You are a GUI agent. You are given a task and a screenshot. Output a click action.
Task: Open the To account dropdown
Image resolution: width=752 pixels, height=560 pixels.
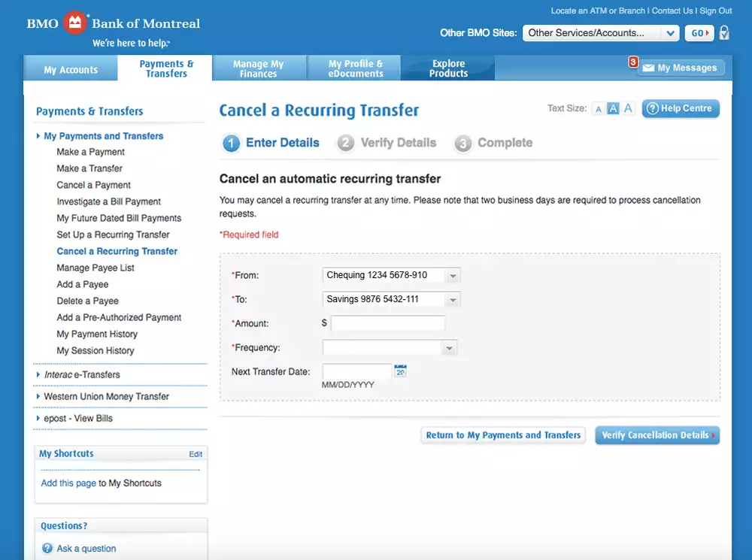[391, 300]
